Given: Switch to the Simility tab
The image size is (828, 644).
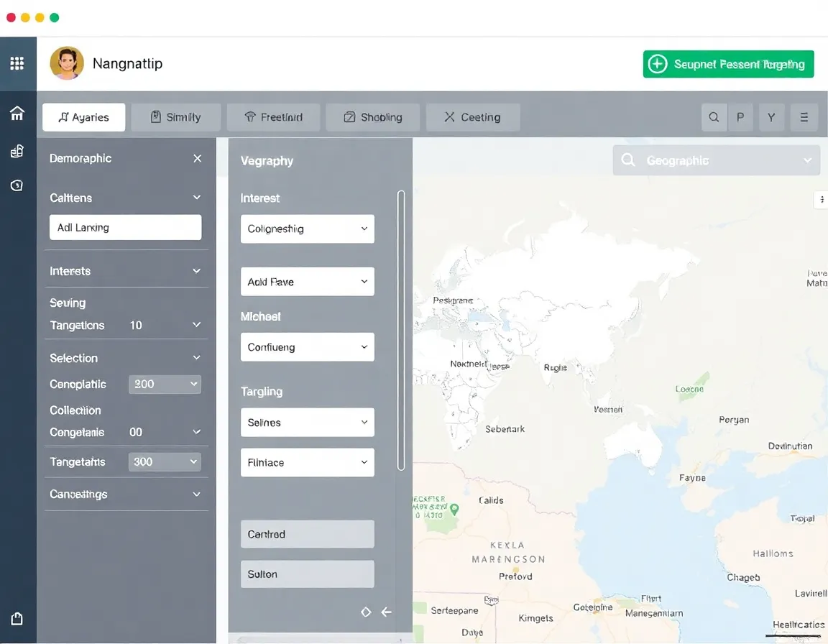Looking at the screenshot, I should pyautogui.click(x=175, y=117).
